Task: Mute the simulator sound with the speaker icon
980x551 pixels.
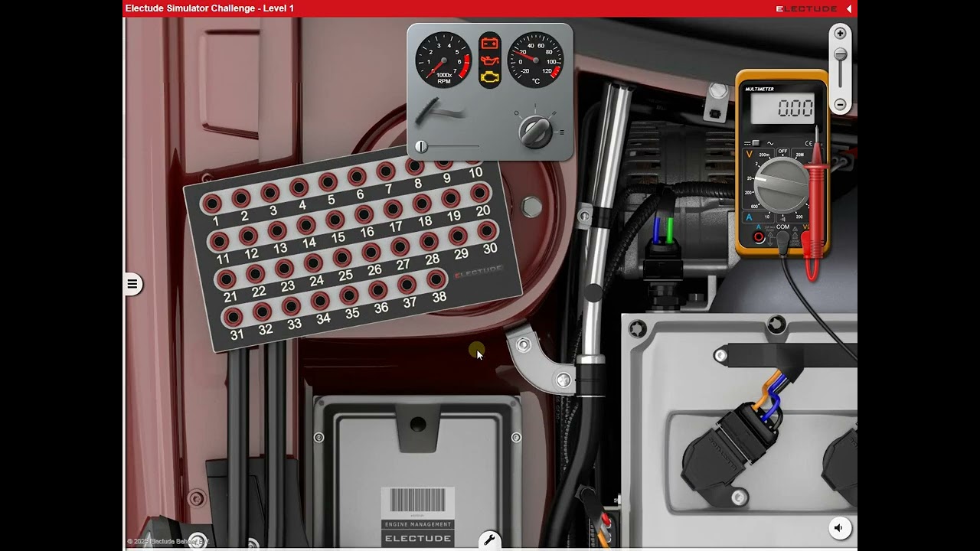Action: 839,528
